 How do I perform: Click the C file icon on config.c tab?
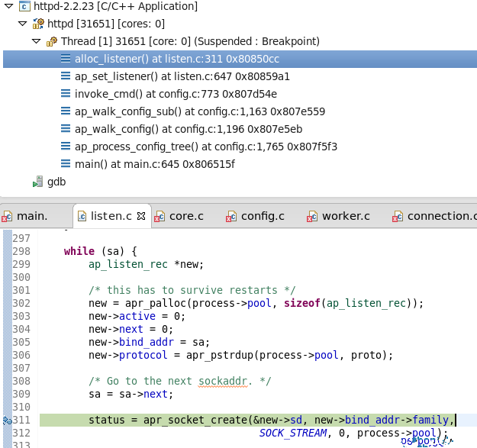tap(231, 216)
